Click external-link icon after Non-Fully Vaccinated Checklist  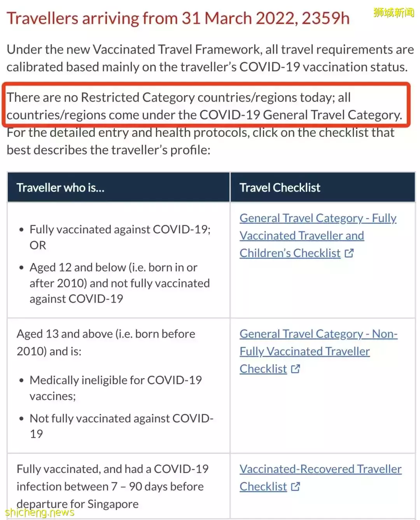click(296, 369)
